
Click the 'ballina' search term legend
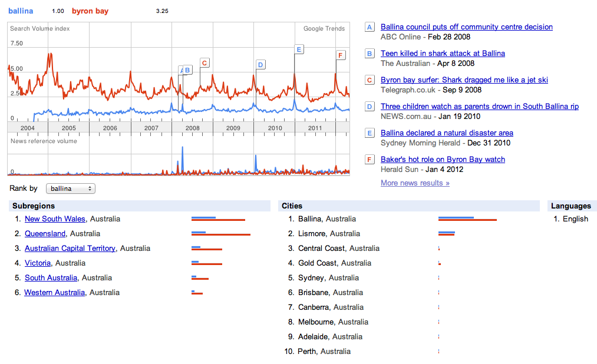[x=21, y=11]
